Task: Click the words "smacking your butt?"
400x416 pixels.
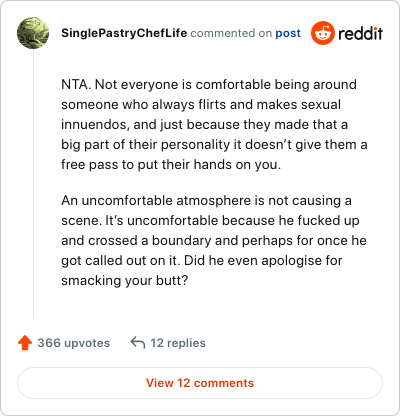Action: (125, 280)
